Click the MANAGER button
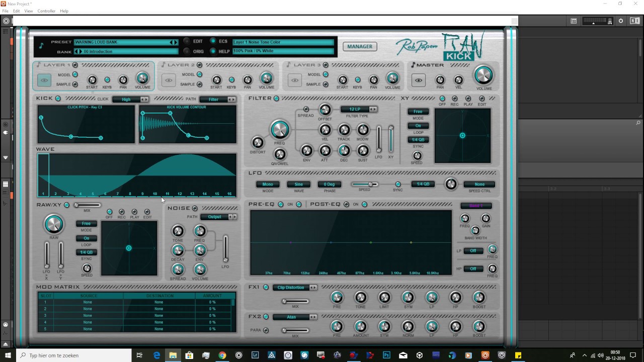 click(x=360, y=46)
